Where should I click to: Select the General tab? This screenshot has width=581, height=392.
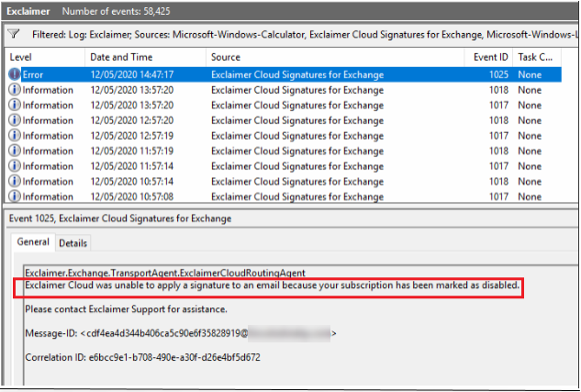click(34, 242)
